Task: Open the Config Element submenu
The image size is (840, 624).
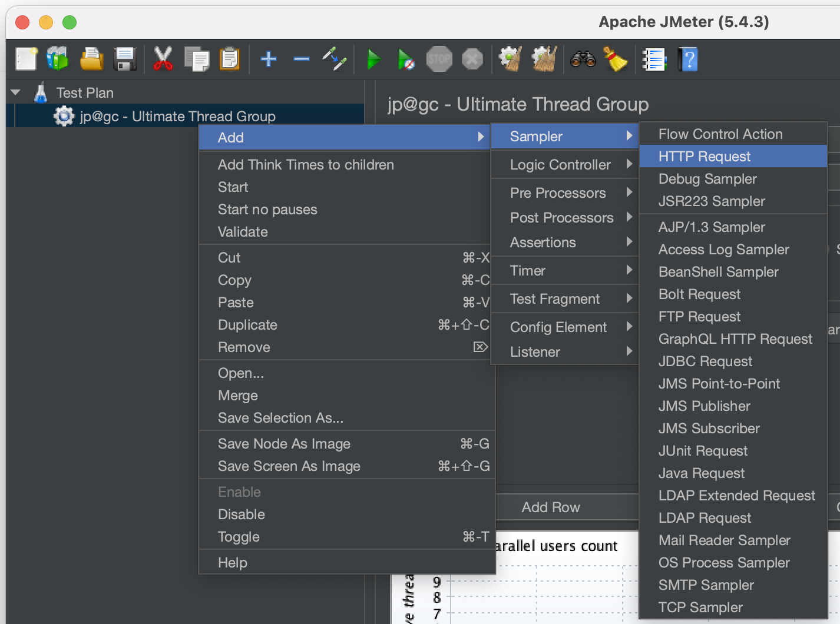Action: click(565, 327)
